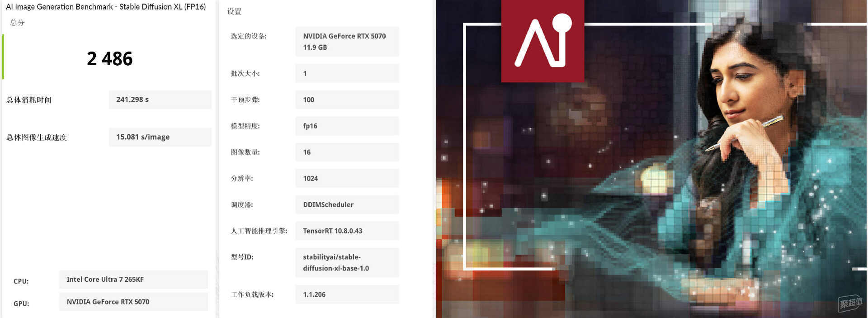Click the image count value 16
Screen dimensions: 868x318
click(347, 152)
